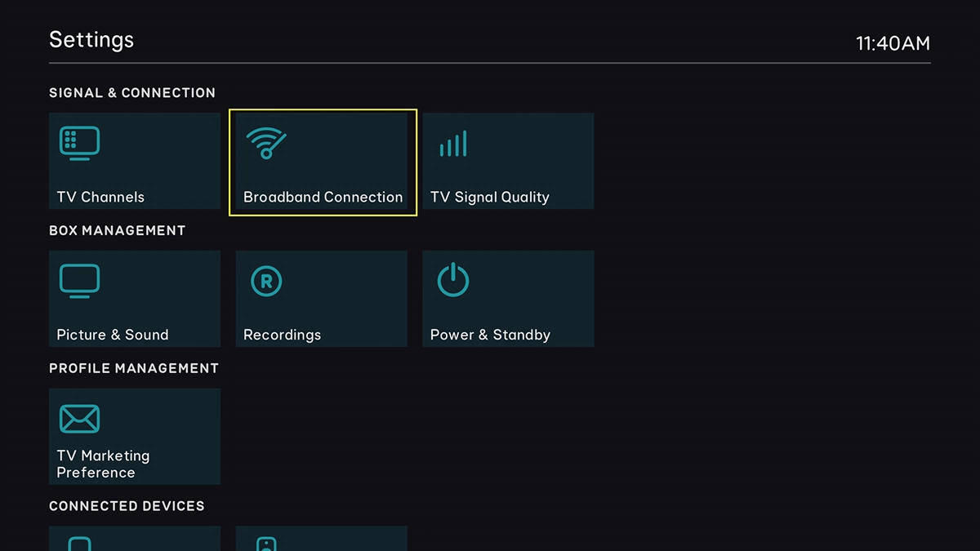
Task: Open Recordings using the circled R icon
Action: pos(265,280)
